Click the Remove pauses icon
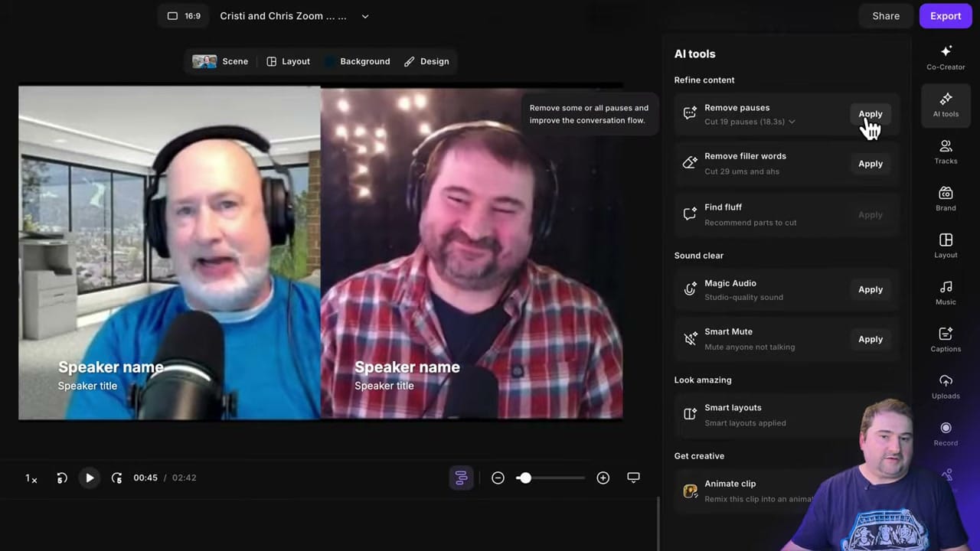 690,113
